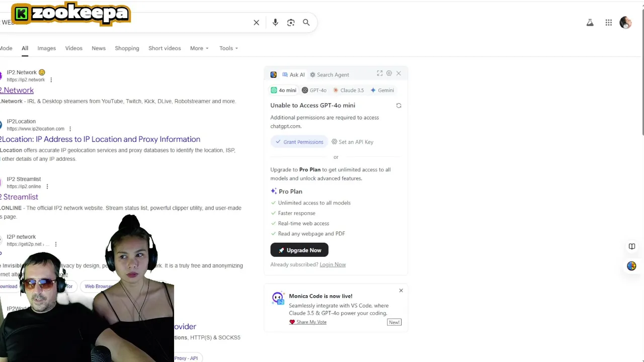Screen dimensions: 644x362
Task: Open options menu beside ip2.network URL
Action: point(51,79)
